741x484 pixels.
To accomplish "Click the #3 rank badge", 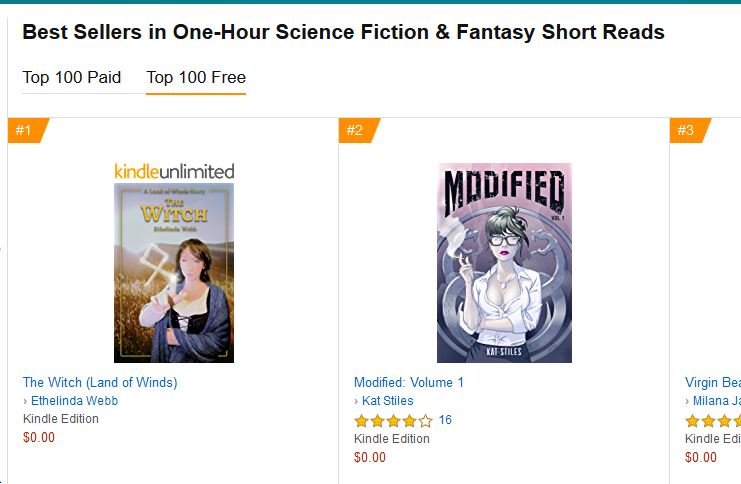I will [687, 130].
